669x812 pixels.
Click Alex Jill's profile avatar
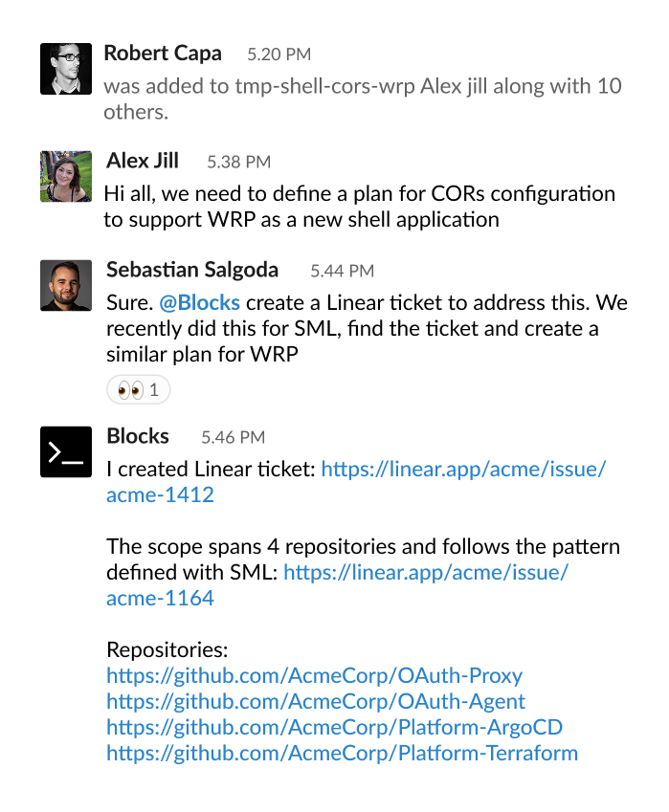[x=66, y=176]
